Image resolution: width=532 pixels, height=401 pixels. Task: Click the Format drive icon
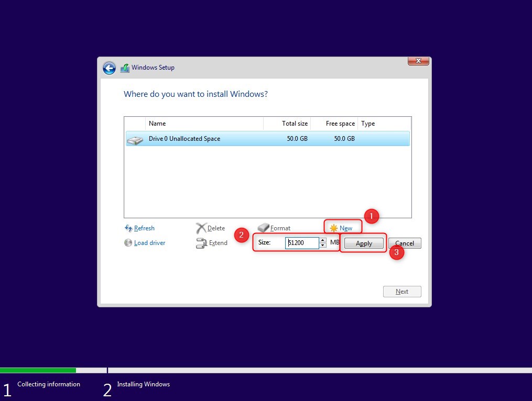[263, 228]
